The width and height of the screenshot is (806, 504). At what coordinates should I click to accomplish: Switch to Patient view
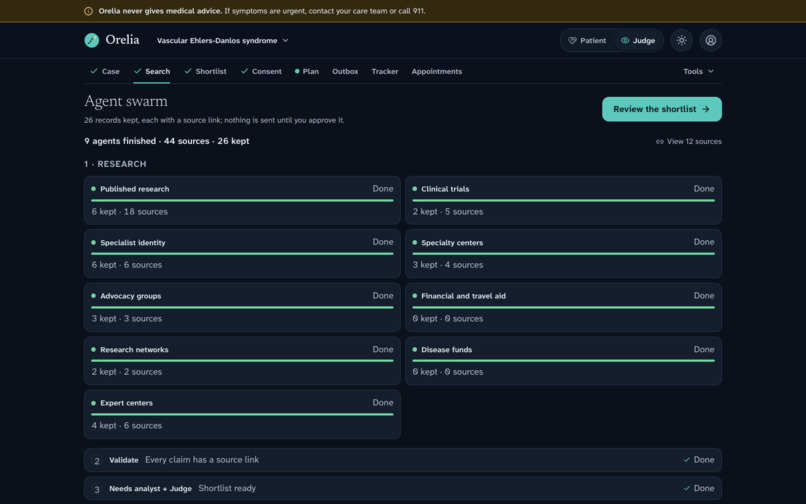[x=587, y=40]
